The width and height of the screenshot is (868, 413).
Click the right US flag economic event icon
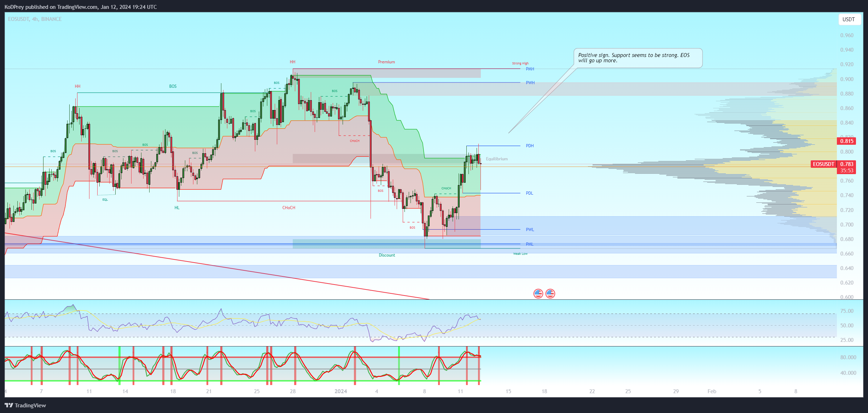pos(550,293)
